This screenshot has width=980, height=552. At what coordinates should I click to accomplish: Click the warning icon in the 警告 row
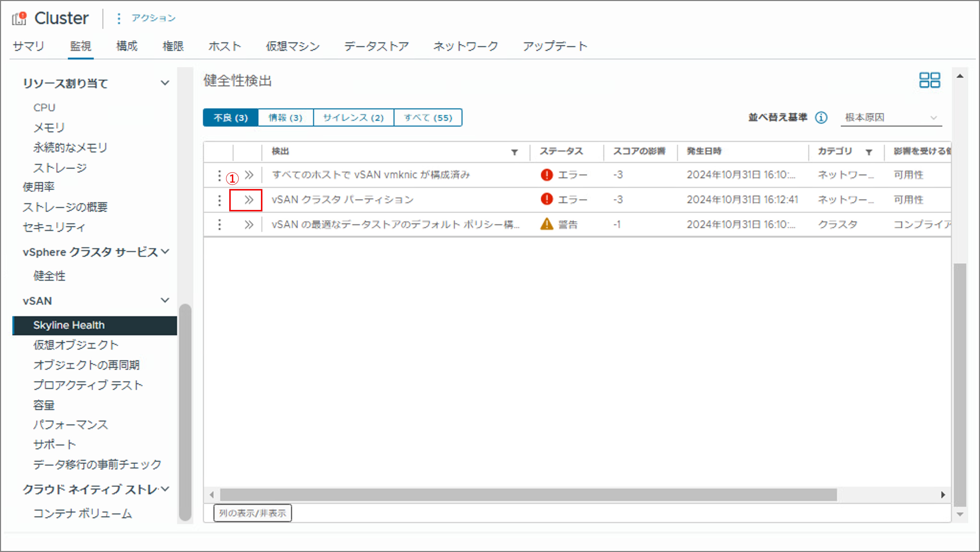[x=547, y=224]
